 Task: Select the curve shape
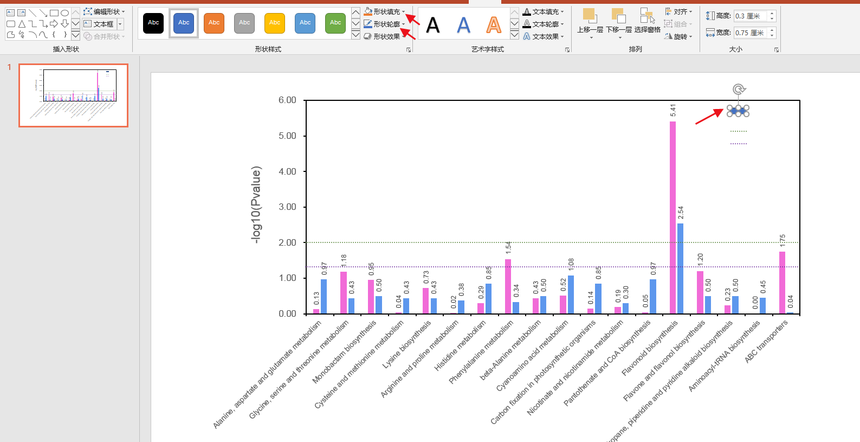tap(43, 35)
